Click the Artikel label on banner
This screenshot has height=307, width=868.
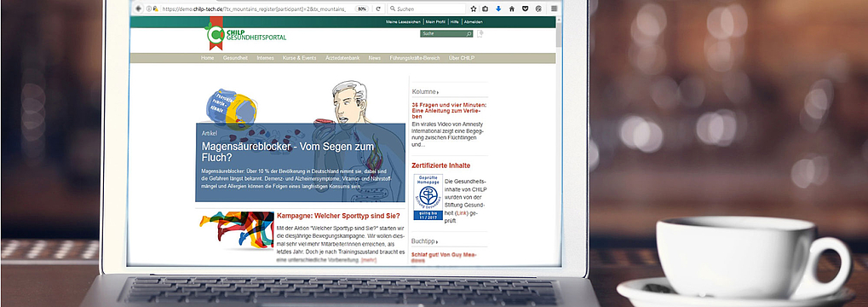point(210,134)
